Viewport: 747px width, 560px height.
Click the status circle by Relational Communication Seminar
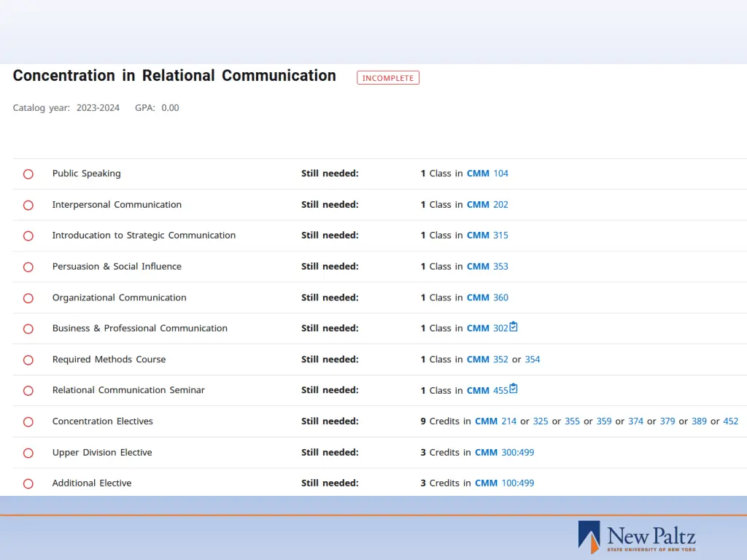(28, 391)
